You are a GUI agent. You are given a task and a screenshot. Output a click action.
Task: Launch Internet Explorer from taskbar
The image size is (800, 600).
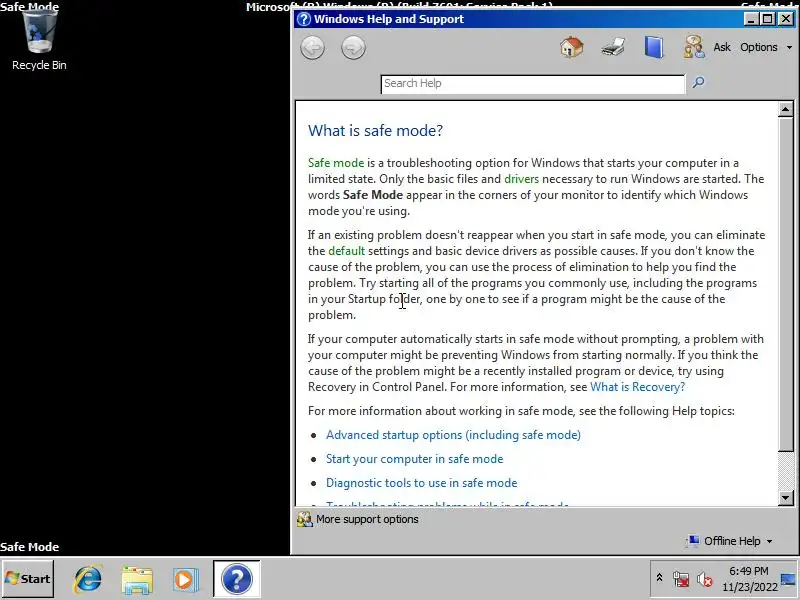pos(88,579)
